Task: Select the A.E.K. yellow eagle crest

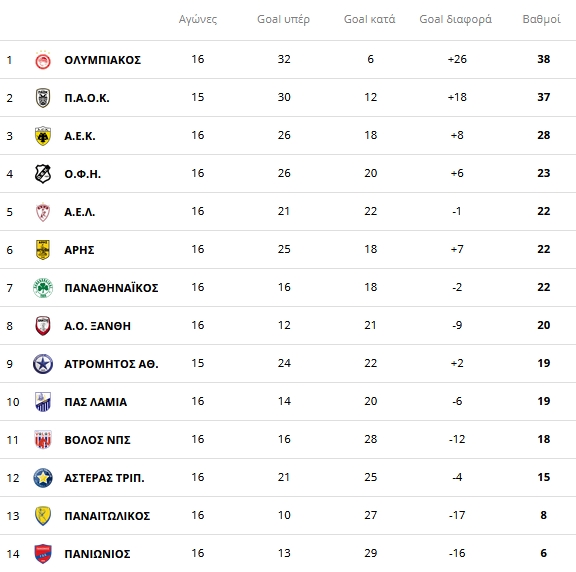Action: click(x=43, y=136)
